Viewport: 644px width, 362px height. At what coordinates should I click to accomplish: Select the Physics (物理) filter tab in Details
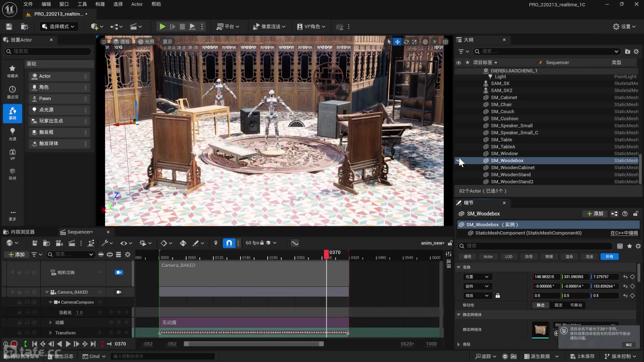pos(549,257)
